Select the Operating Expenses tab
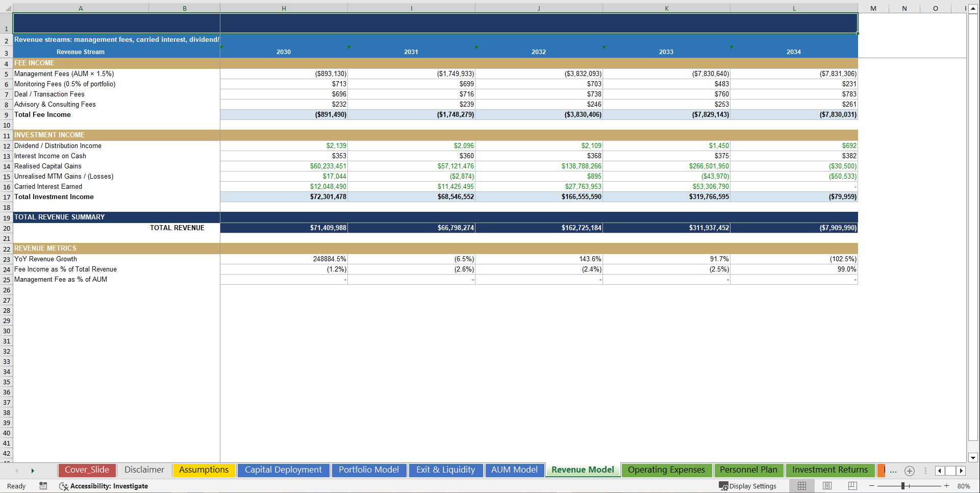The width and height of the screenshot is (980, 493). 666,470
